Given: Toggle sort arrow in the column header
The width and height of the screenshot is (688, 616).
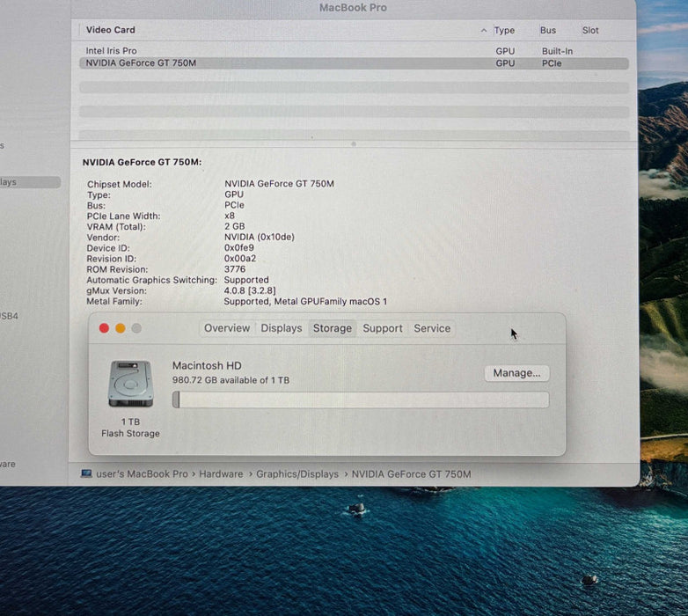Looking at the screenshot, I should click(x=484, y=30).
